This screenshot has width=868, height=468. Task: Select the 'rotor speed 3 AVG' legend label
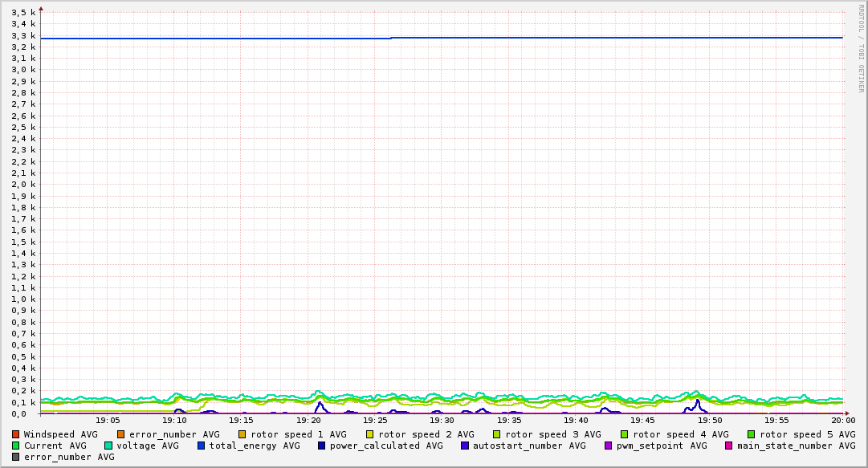point(553,435)
